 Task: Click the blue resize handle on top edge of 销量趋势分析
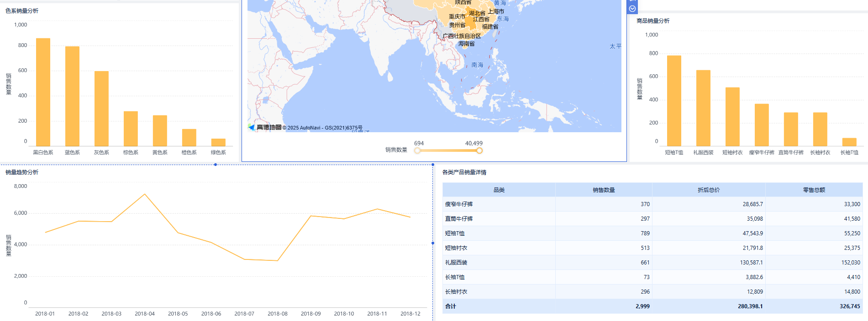point(216,165)
